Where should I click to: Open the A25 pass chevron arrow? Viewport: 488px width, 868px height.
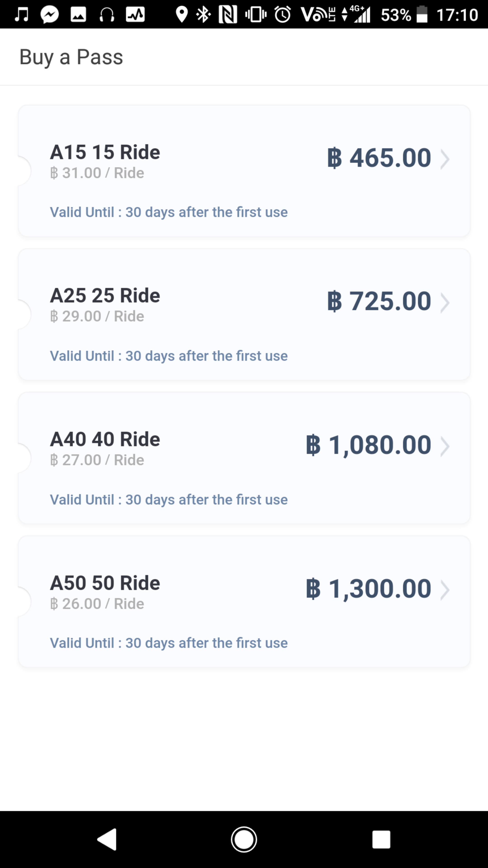pos(445,303)
